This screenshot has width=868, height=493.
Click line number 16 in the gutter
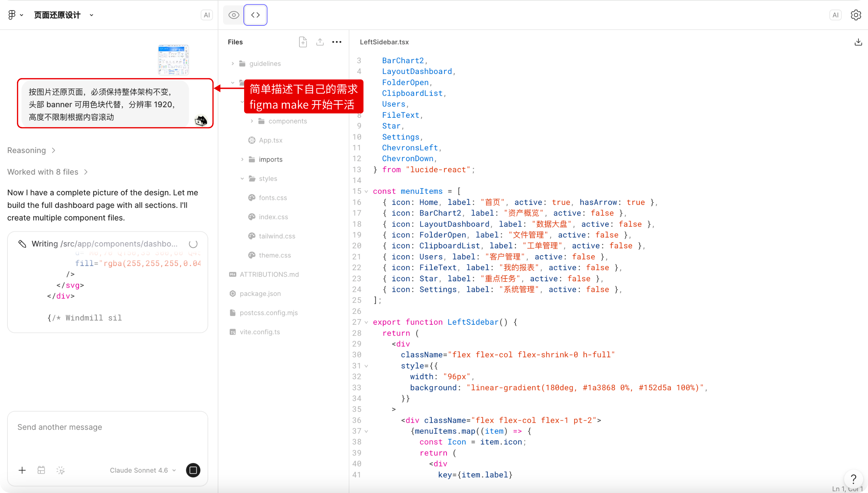coord(357,202)
